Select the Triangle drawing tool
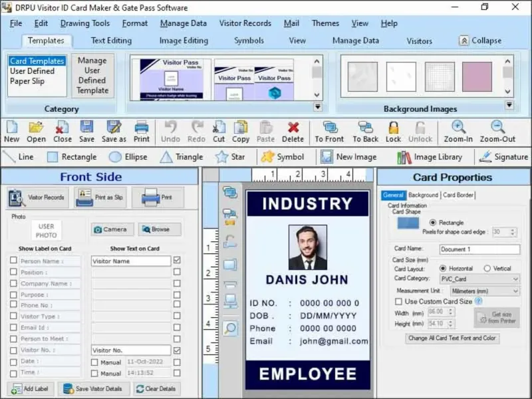 point(182,157)
